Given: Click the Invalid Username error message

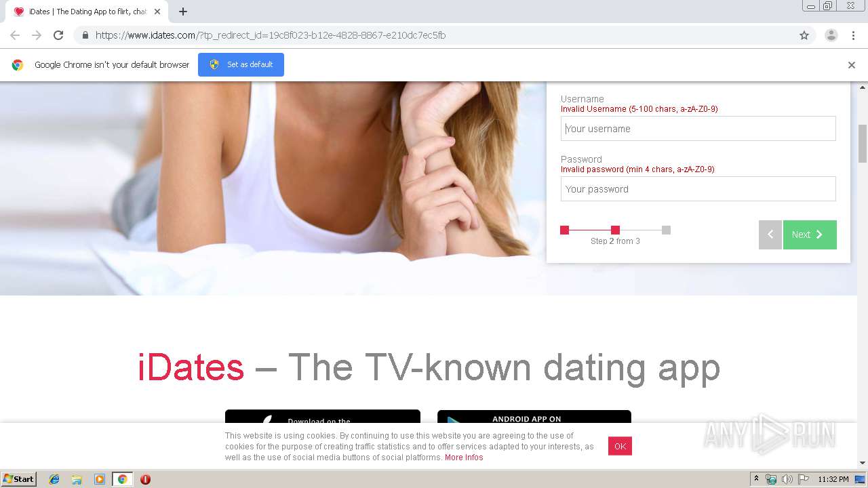Looking at the screenshot, I should pyautogui.click(x=639, y=109).
